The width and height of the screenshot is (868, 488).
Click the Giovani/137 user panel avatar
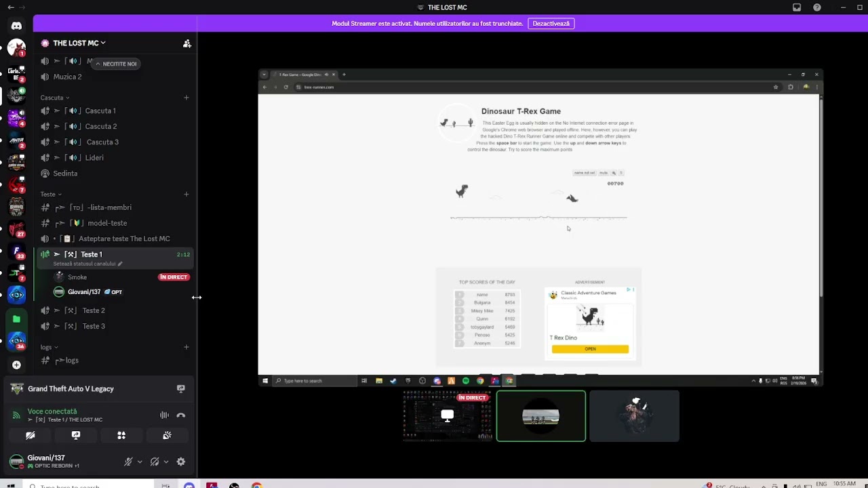click(16, 462)
